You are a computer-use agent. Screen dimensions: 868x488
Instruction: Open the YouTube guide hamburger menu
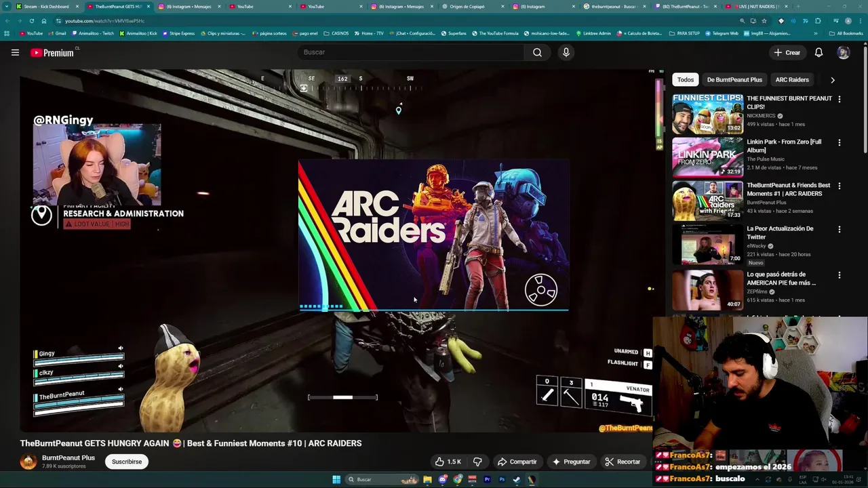coord(15,52)
